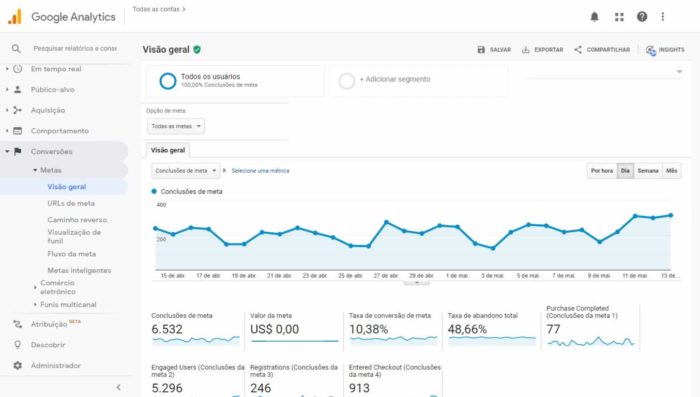Expand the Em tempo real section arrow
Image resolution: width=700 pixels, height=397 pixels.
(x=7, y=69)
